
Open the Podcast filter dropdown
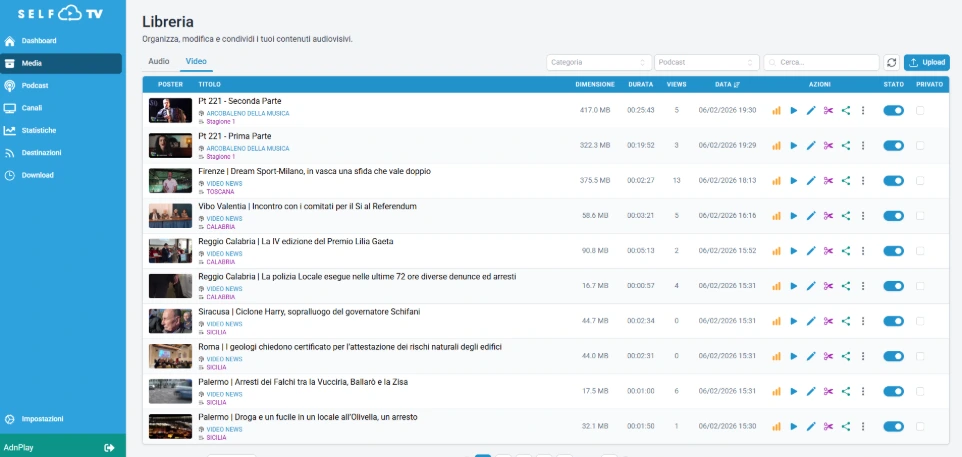706,62
